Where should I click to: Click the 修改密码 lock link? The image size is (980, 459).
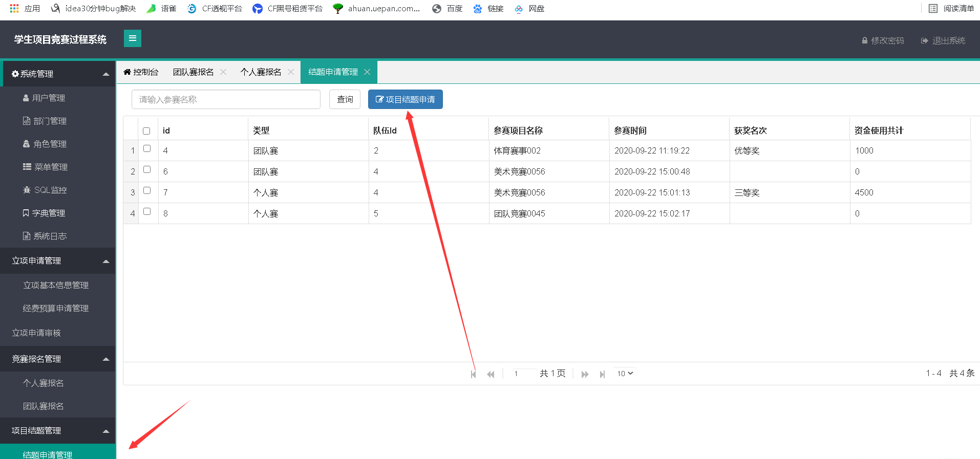pyautogui.click(x=883, y=40)
